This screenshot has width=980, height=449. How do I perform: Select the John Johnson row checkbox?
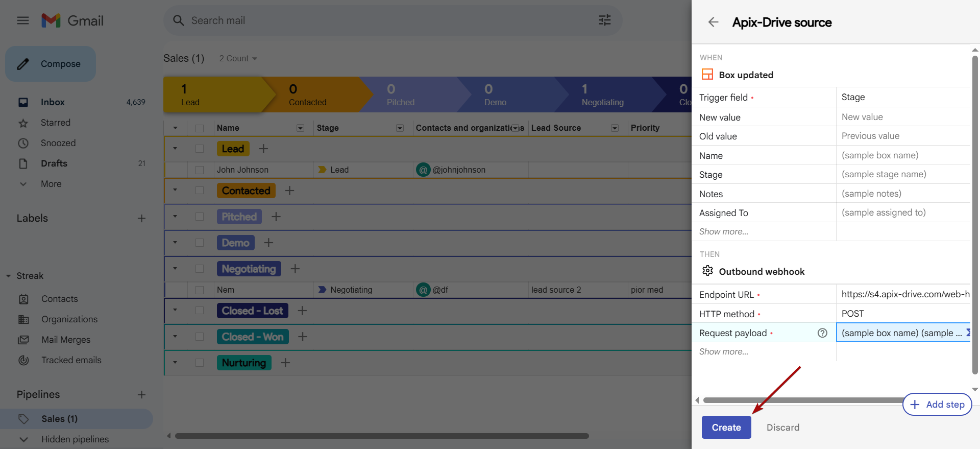(x=200, y=170)
